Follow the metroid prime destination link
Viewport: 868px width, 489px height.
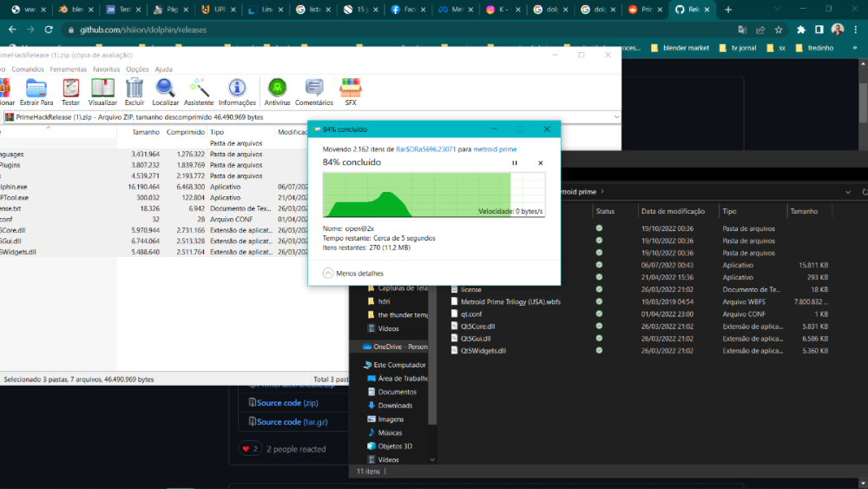pyautogui.click(x=495, y=149)
